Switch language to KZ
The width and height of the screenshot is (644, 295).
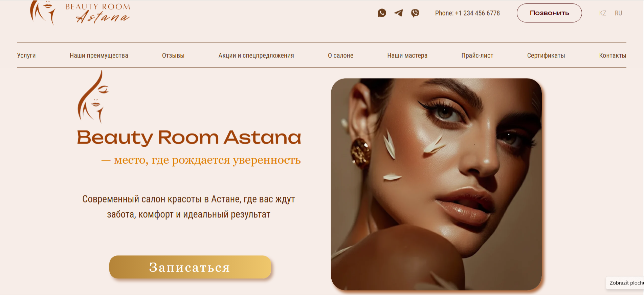(602, 13)
